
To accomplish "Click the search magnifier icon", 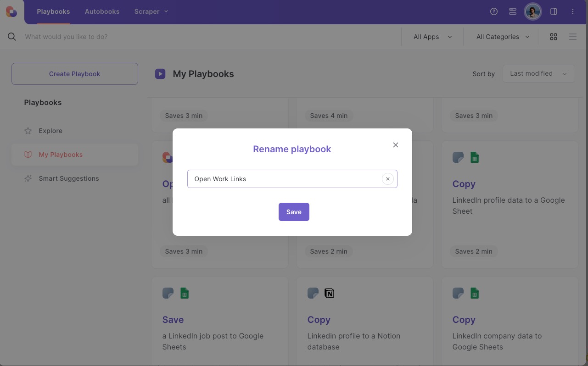I will coord(12,37).
